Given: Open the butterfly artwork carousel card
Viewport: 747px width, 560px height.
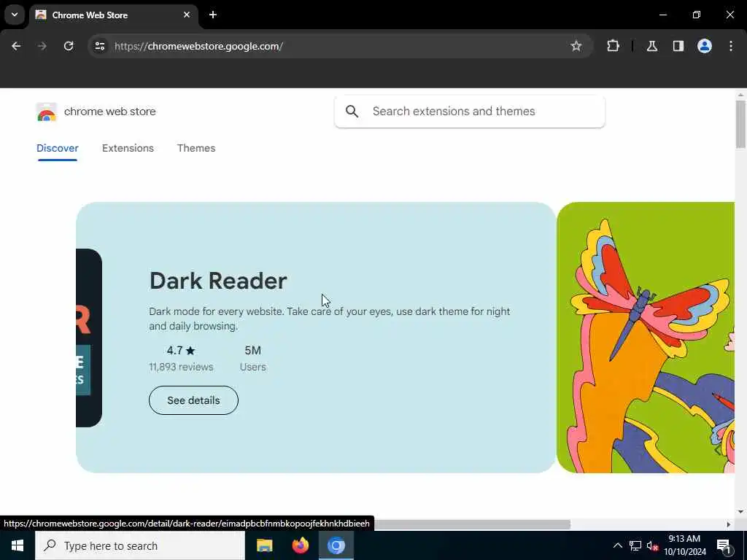Looking at the screenshot, I should pyautogui.click(x=646, y=338).
